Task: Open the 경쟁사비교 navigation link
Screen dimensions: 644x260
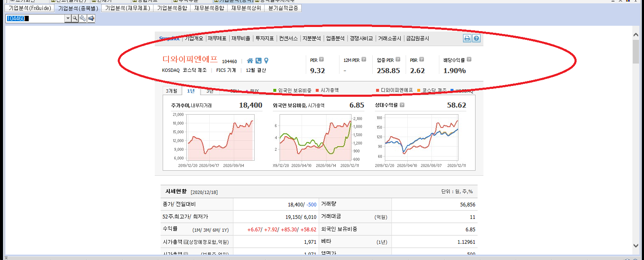Action: pyautogui.click(x=361, y=38)
